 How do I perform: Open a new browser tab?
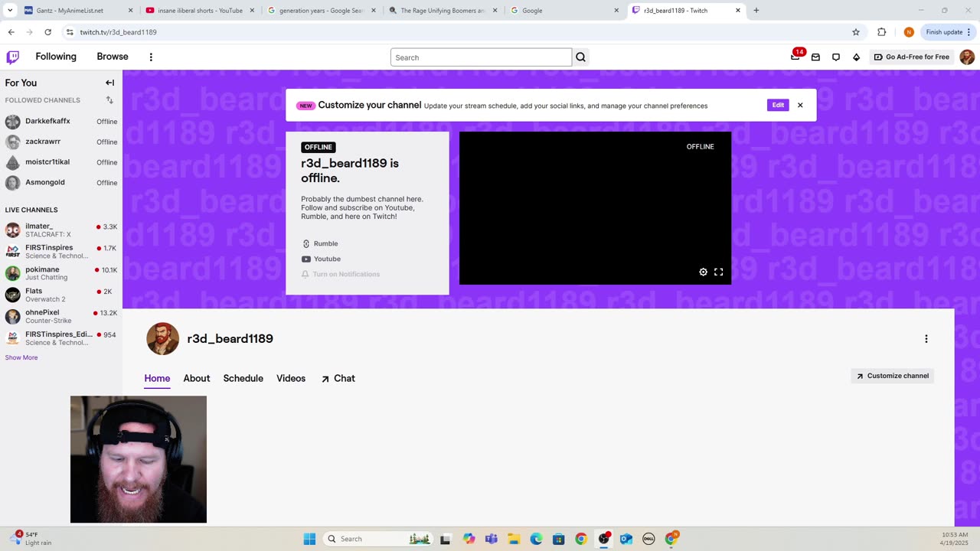756,11
